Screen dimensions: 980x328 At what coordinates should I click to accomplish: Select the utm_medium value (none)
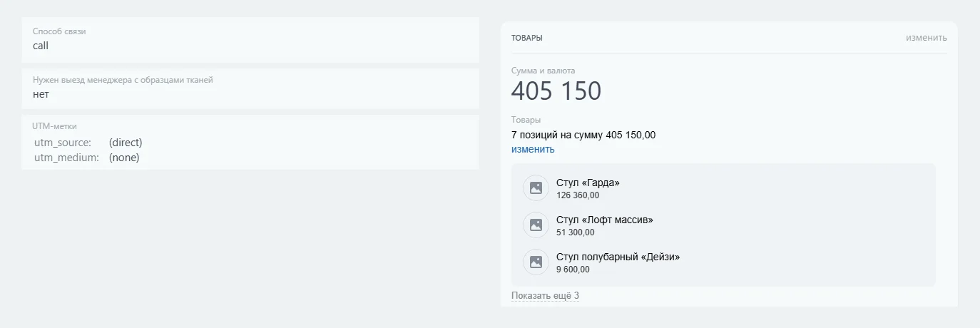click(x=124, y=158)
